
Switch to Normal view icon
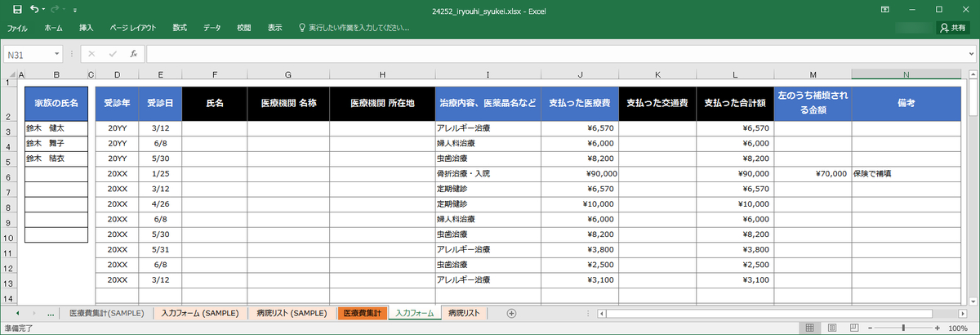click(x=810, y=328)
